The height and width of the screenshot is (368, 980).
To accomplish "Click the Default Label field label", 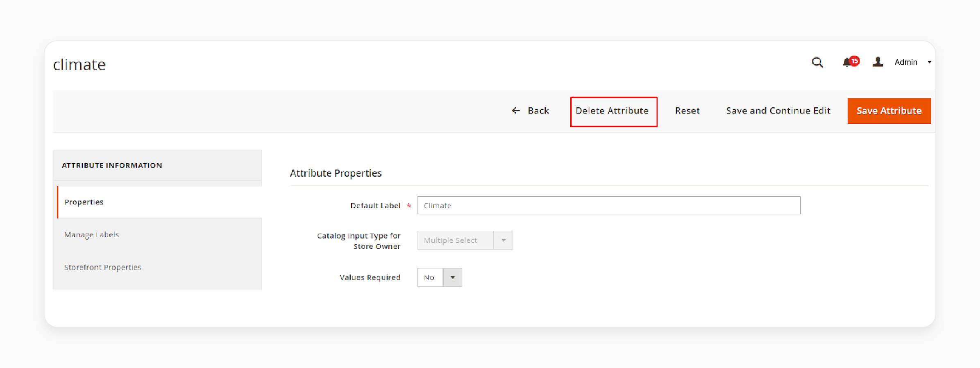I will point(375,205).
